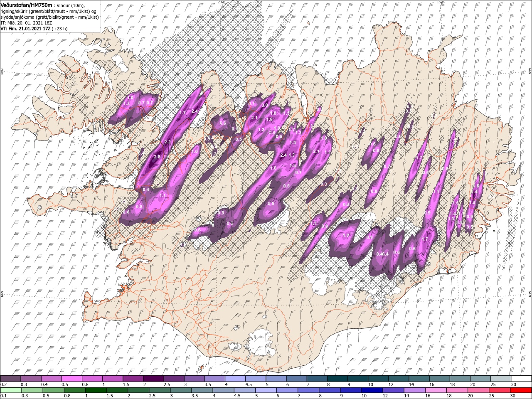Pick the white swatch ending the snow scale
The width and height of the screenshot is (532, 399).
click(521, 379)
